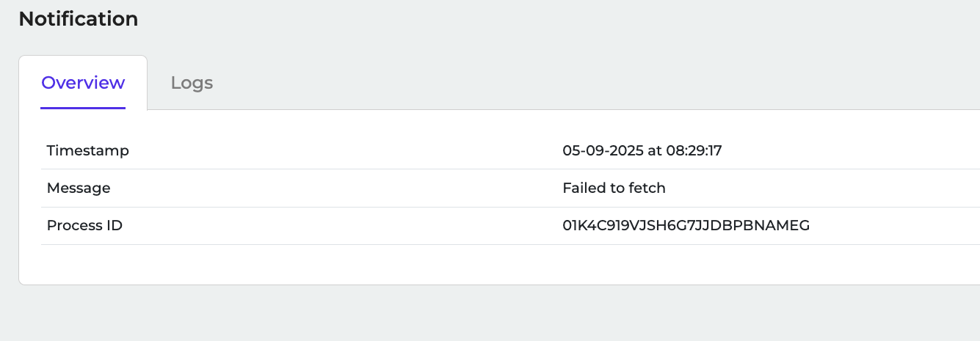Select the Process ID value 01K4C919VJSH6G7JJDBPBNAMEG
This screenshot has height=341, width=980.
pyautogui.click(x=686, y=225)
